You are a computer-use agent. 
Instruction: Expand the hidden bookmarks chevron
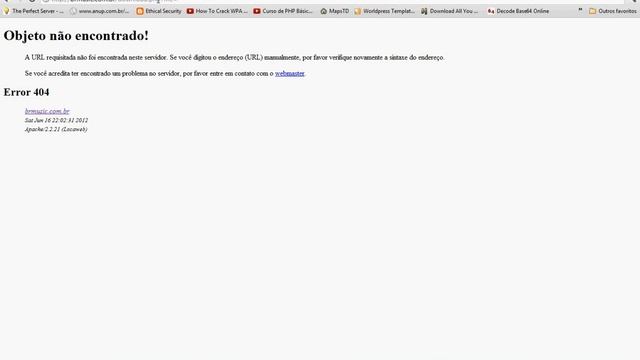point(580,11)
